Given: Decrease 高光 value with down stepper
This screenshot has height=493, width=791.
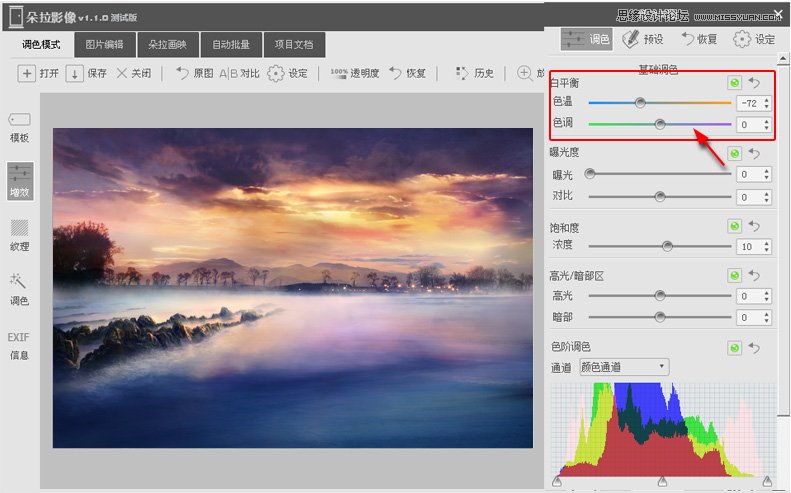Looking at the screenshot, I should pos(767,299).
